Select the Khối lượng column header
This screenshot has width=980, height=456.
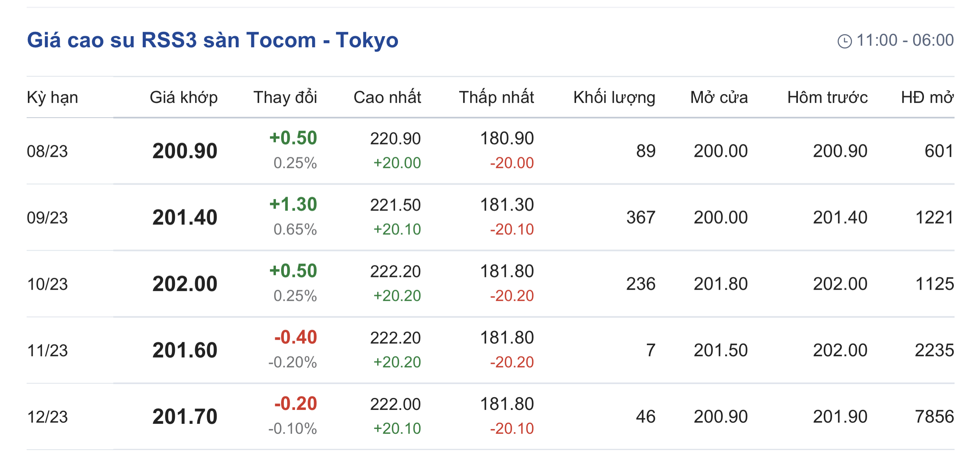click(614, 98)
